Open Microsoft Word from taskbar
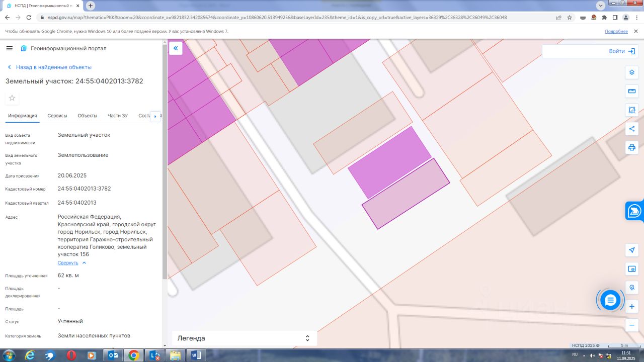Viewport: 644px width, 362px height. [195, 355]
